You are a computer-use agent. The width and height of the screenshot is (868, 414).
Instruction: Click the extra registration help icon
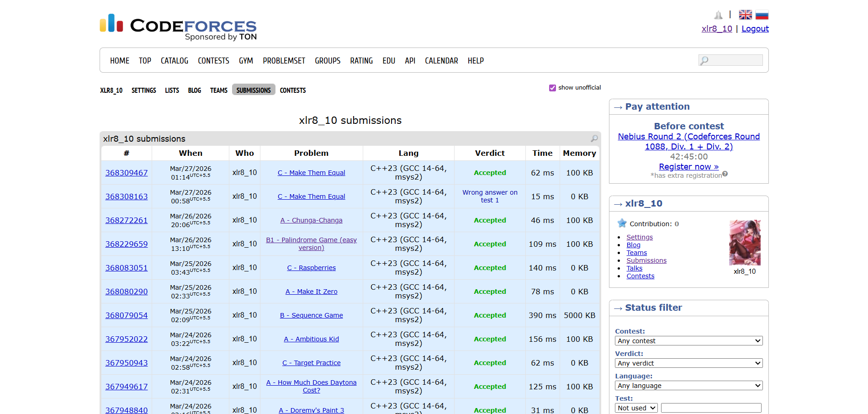click(x=725, y=174)
